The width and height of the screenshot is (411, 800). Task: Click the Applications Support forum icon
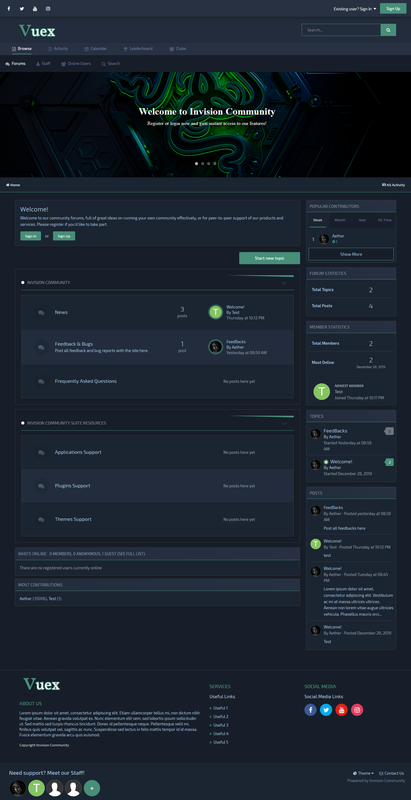[x=41, y=452]
